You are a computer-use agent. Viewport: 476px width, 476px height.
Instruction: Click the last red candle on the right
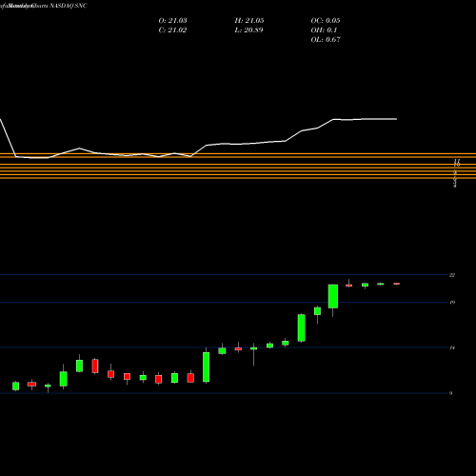tap(397, 284)
